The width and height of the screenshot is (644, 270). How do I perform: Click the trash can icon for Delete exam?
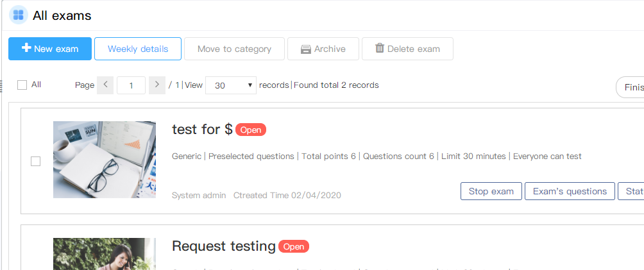[380, 48]
